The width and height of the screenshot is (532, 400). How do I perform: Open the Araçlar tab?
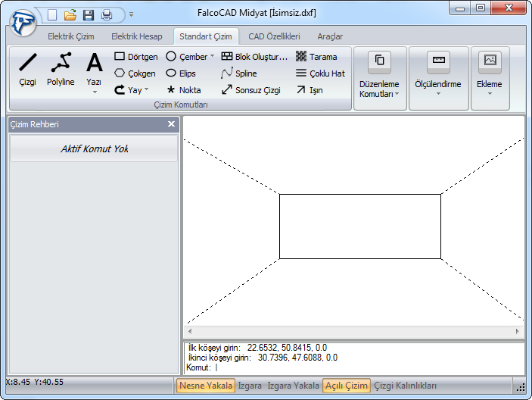330,36
